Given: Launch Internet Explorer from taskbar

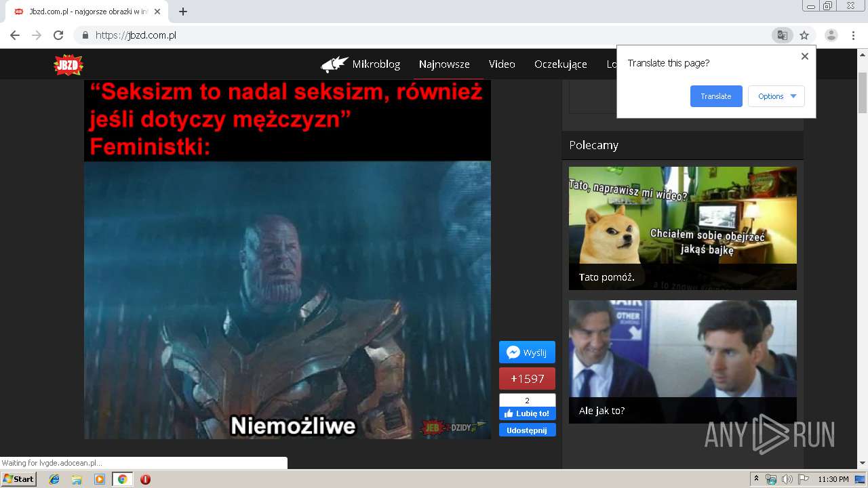Looking at the screenshot, I should (54, 479).
